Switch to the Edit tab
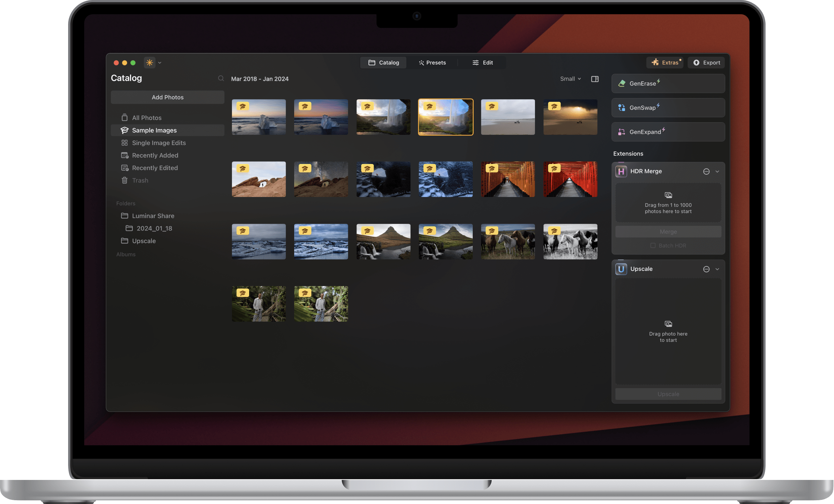 (x=483, y=62)
